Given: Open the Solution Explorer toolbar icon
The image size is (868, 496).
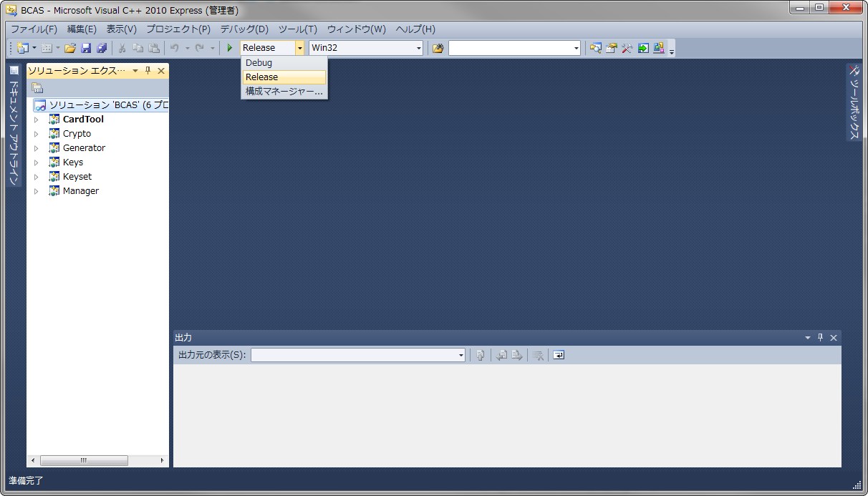Looking at the screenshot, I should tap(595, 48).
